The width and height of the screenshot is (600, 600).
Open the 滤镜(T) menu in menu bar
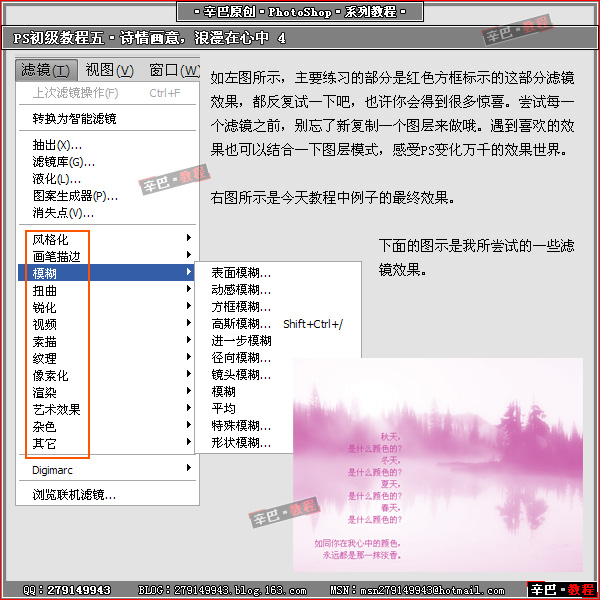pyautogui.click(x=46, y=70)
